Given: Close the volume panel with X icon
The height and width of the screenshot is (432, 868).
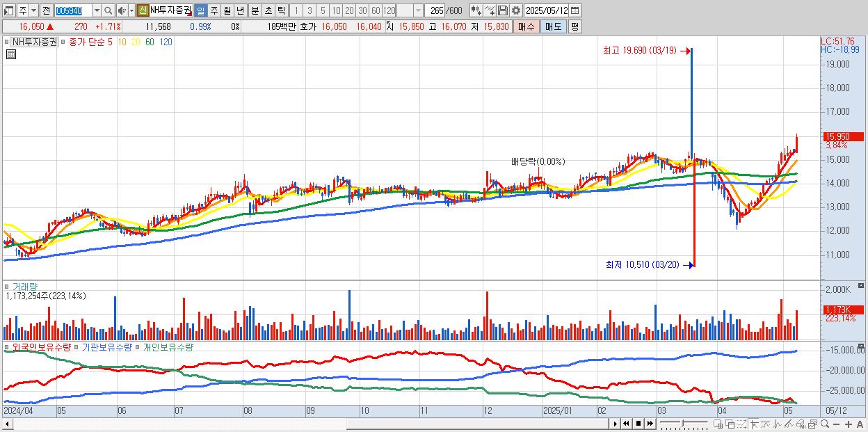Looking at the screenshot, I should (861, 286).
